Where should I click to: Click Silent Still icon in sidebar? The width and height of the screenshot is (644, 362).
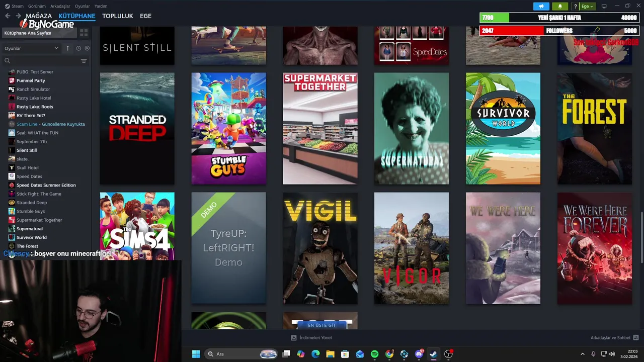tap(12, 150)
